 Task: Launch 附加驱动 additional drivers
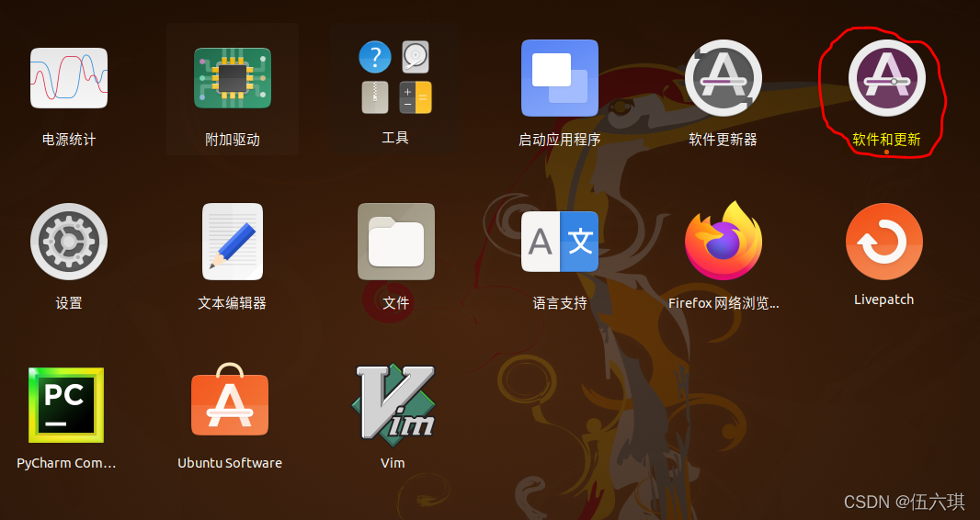233,78
